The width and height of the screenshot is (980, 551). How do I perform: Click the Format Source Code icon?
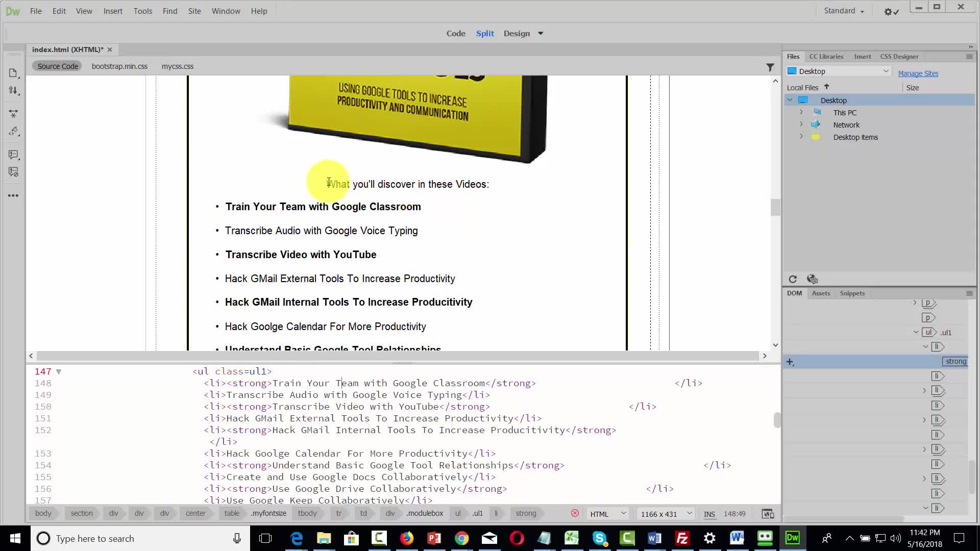coord(13,132)
